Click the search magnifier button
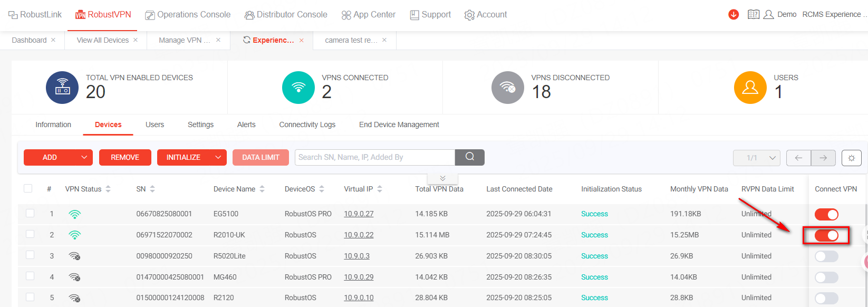Viewport: 868px width, 307px height. (x=469, y=157)
